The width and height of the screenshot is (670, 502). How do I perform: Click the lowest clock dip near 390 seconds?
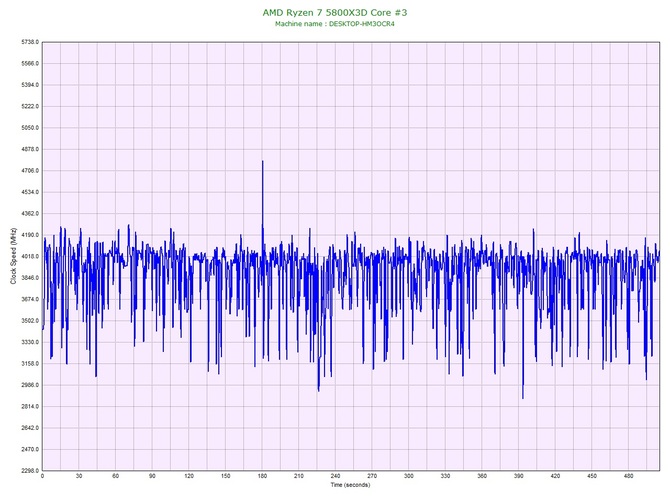[523, 398]
